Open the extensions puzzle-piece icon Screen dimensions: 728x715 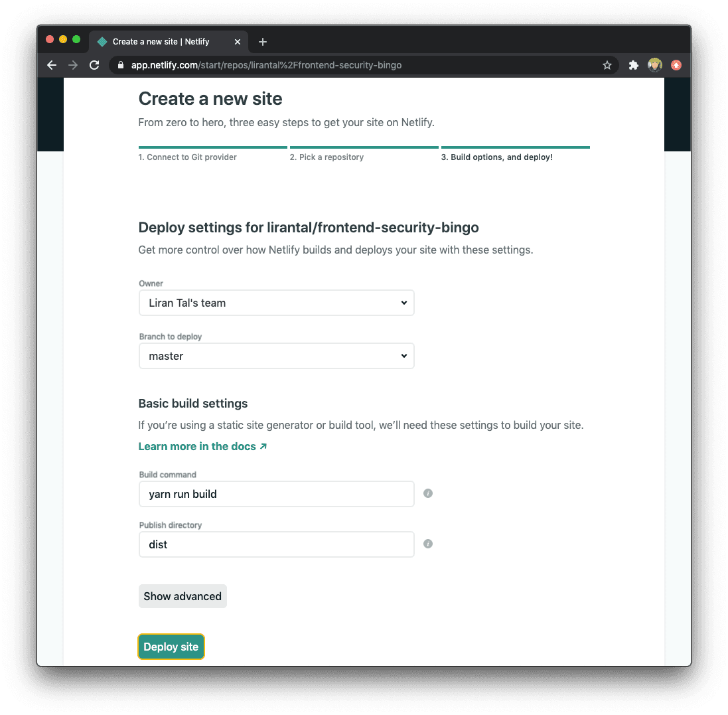point(633,66)
